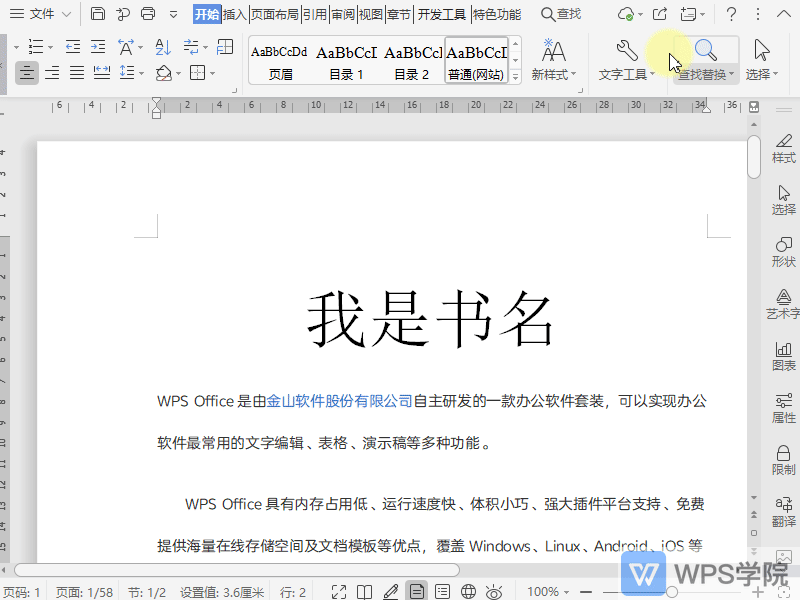Open the 图表 chart side panel
The height and width of the screenshot is (600, 800).
tap(784, 357)
